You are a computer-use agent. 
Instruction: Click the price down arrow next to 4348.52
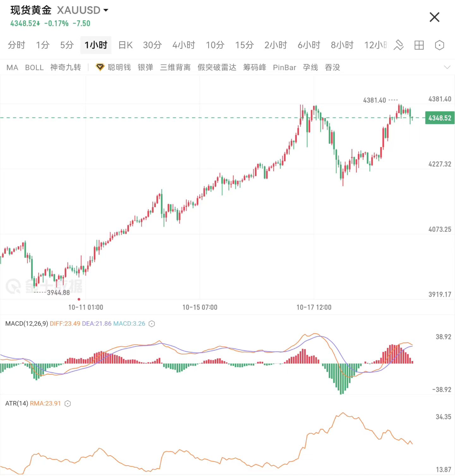(x=39, y=23)
